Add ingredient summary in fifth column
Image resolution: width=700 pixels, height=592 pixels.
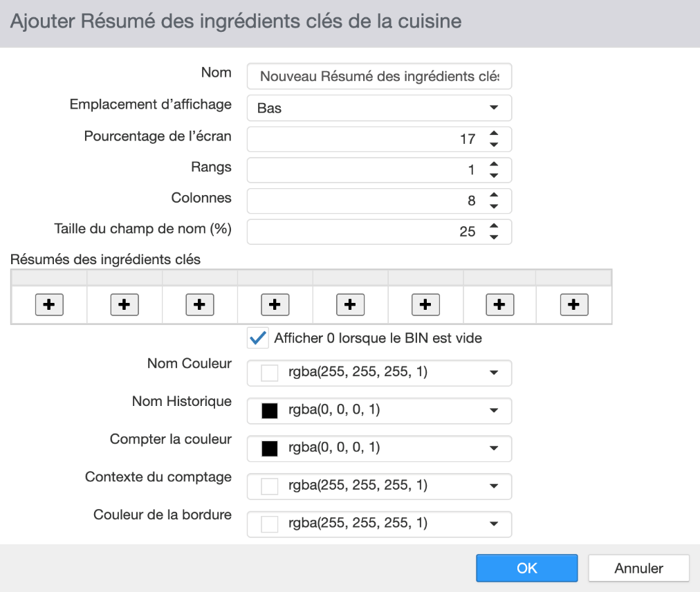click(350, 304)
